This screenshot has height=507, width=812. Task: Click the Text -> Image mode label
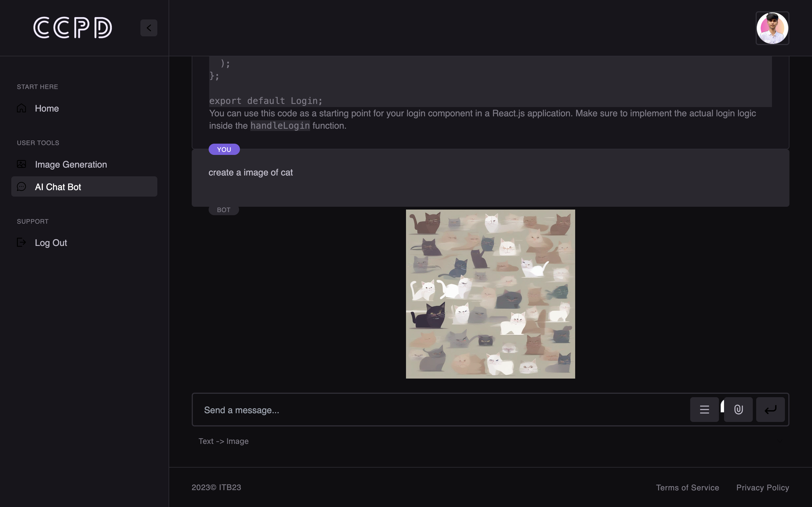coord(224,441)
